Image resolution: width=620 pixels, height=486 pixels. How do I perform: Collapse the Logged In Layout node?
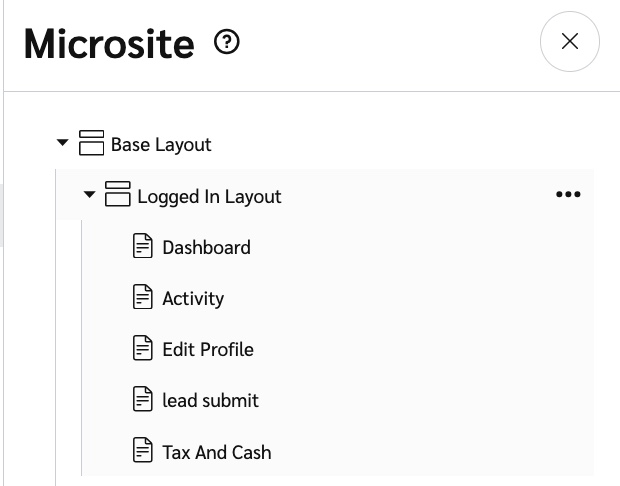point(90,195)
